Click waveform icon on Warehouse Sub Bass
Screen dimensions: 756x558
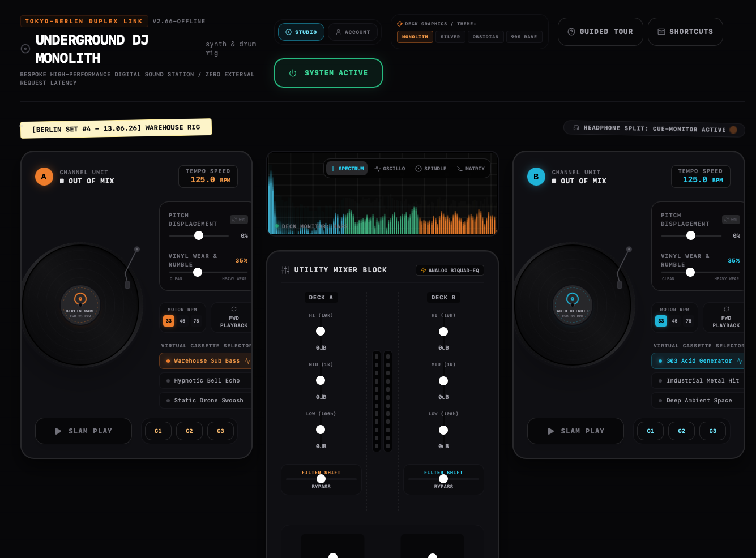pyautogui.click(x=247, y=361)
